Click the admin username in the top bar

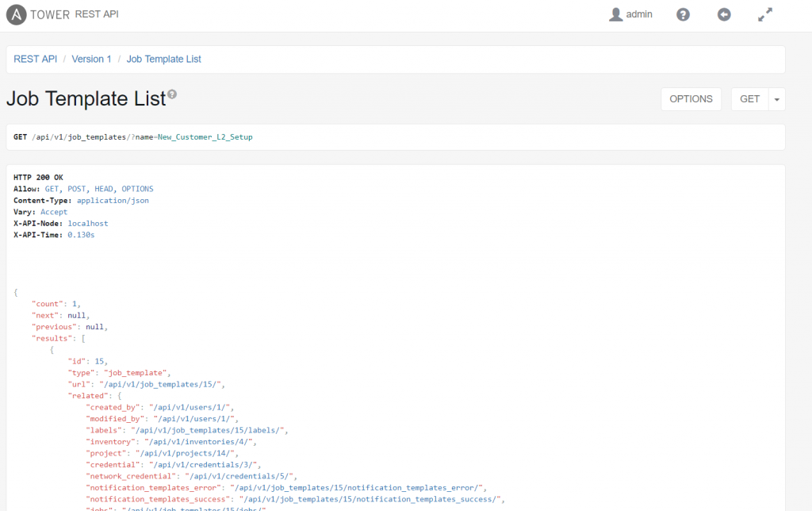tap(639, 14)
